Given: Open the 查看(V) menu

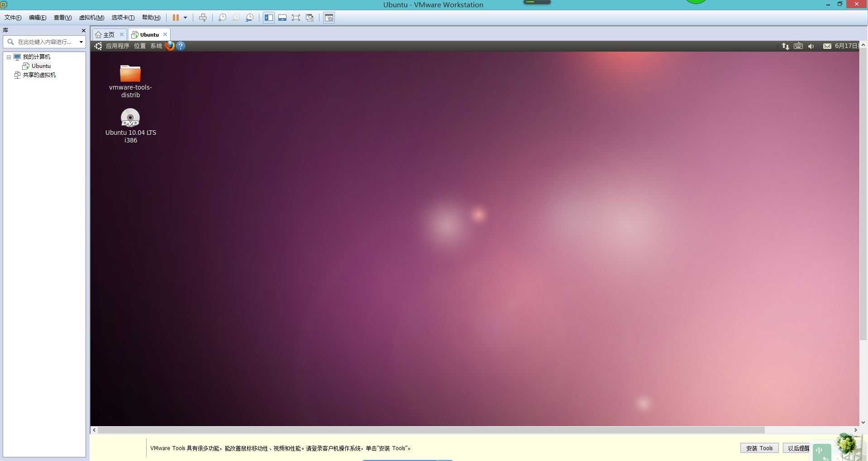Looking at the screenshot, I should [62, 18].
